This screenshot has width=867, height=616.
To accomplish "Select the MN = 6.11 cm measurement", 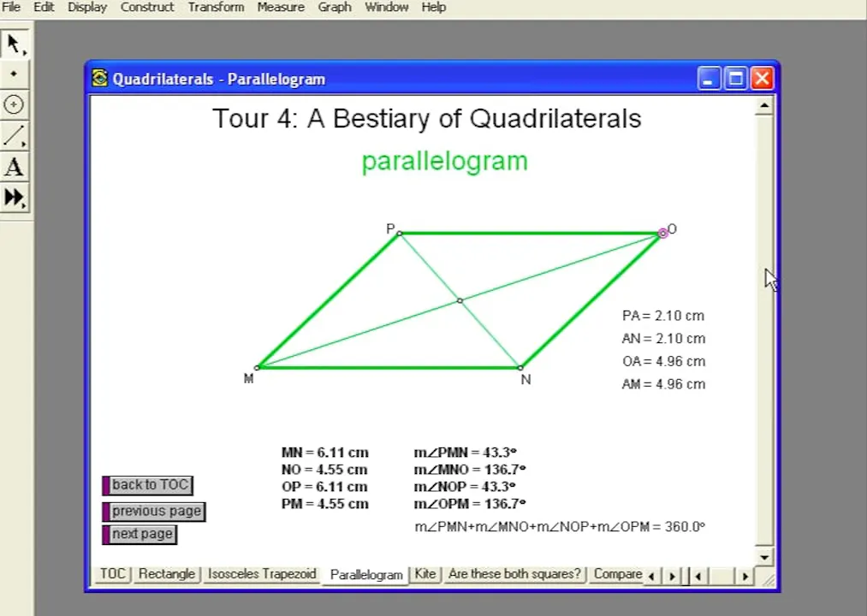I will pos(324,453).
